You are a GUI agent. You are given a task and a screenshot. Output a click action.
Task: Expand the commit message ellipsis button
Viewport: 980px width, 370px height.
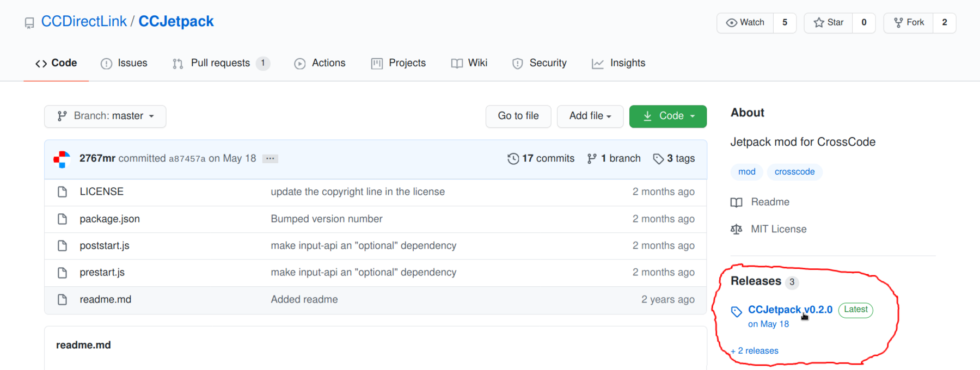pos(270,159)
